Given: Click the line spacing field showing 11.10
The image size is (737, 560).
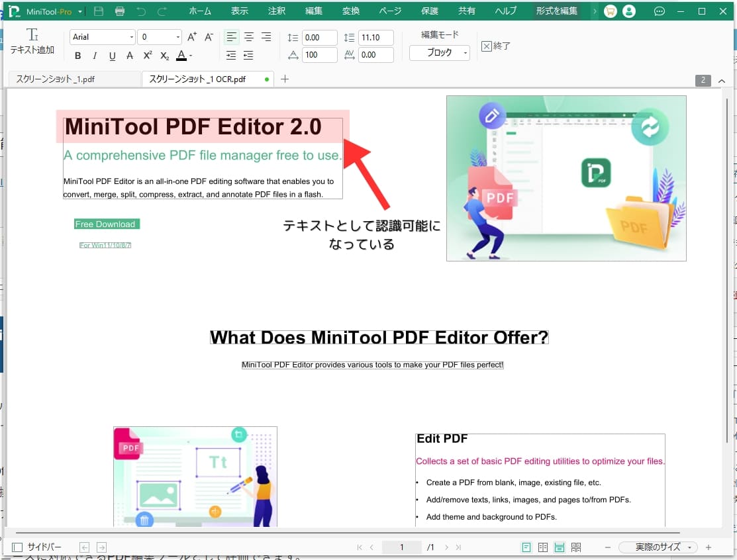Looking at the screenshot, I should [376, 38].
